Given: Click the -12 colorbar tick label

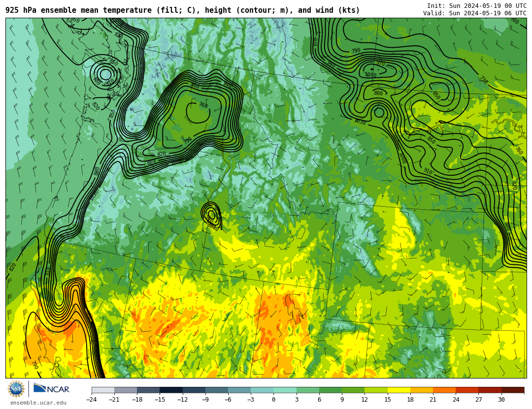Looking at the screenshot, I should coord(183,400).
